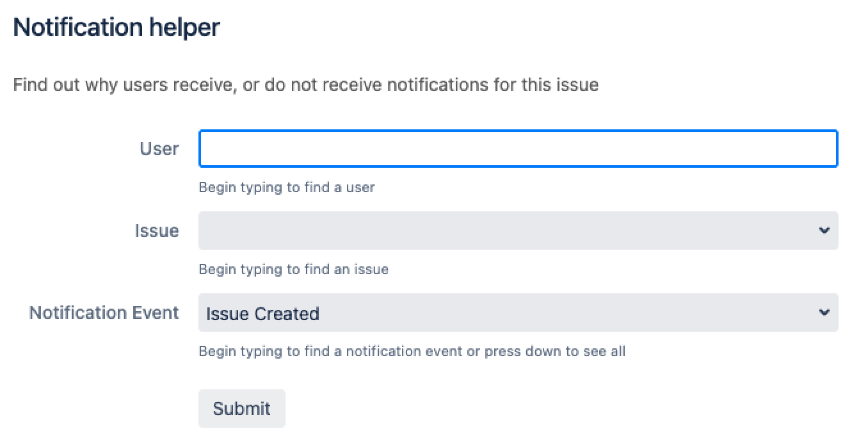Click the Notification helper heading
The height and width of the screenshot is (438, 868).
click(117, 28)
